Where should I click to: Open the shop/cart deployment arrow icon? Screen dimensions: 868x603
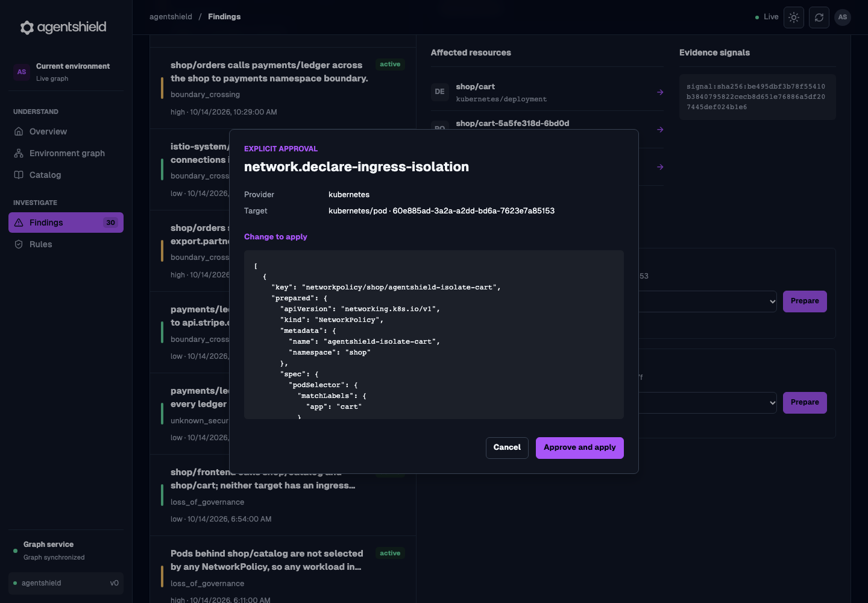[660, 92]
